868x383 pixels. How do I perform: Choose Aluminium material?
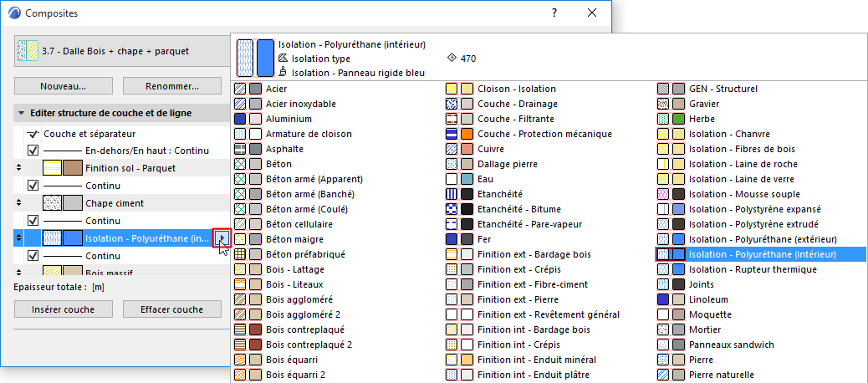click(x=289, y=119)
